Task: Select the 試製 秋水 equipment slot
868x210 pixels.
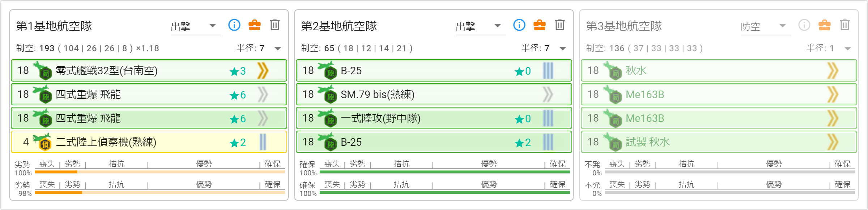Action: tap(719, 142)
